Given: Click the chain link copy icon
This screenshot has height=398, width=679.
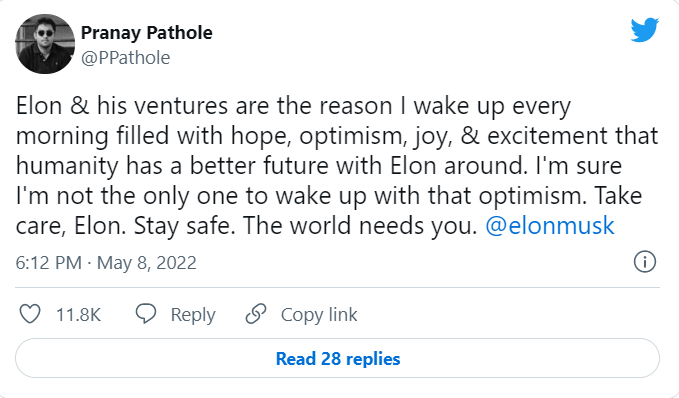Looking at the screenshot, I should click(256, 314).
